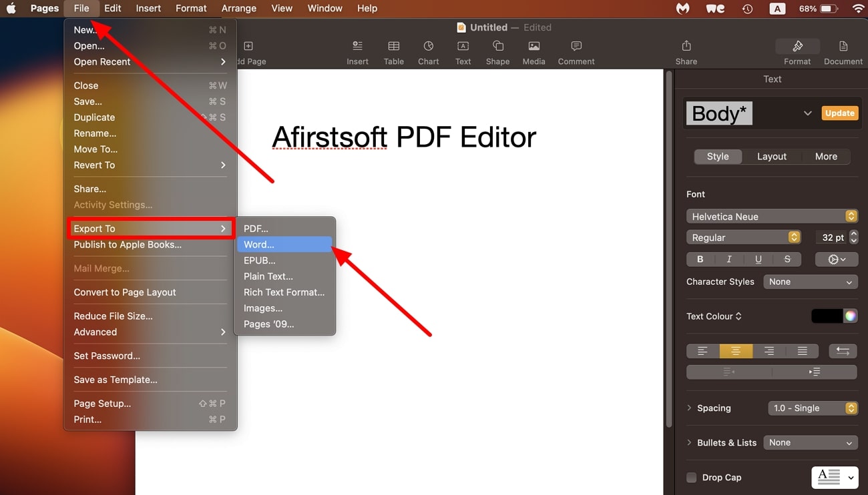Open the Format inspector
This screenshot has height=495, width=868.
pos(797,53)
